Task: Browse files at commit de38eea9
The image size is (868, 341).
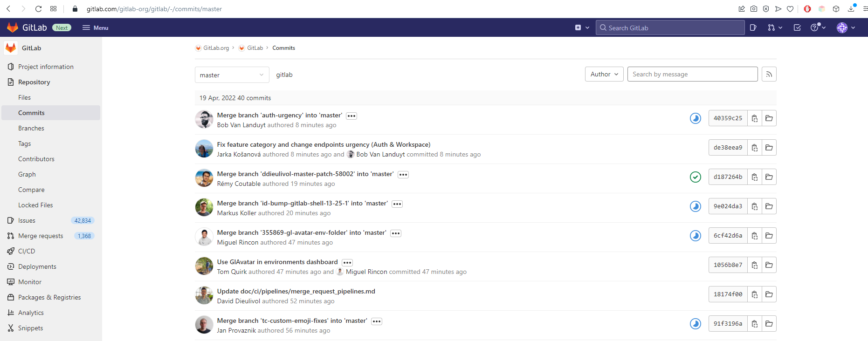Action: pyautogui.click(x=769, y=148)
